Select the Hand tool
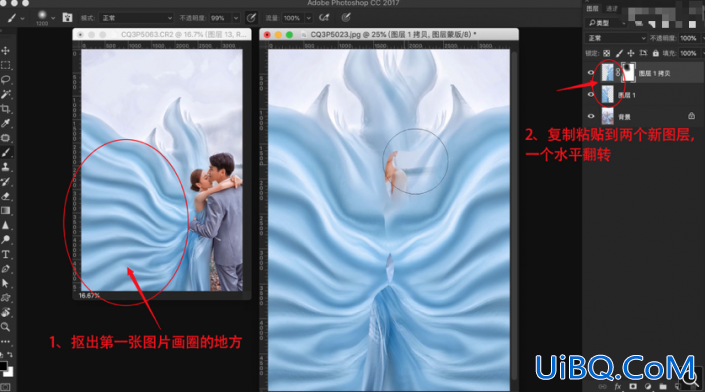 [6, 312]
